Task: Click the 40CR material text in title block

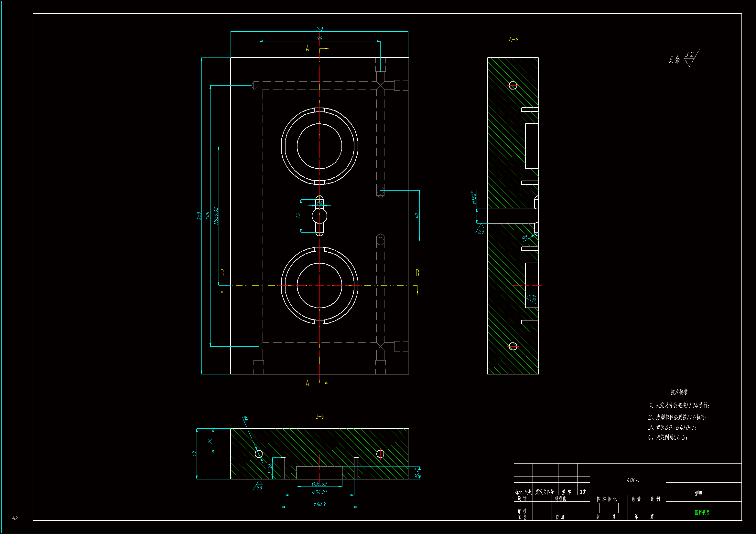Action: 632,480
